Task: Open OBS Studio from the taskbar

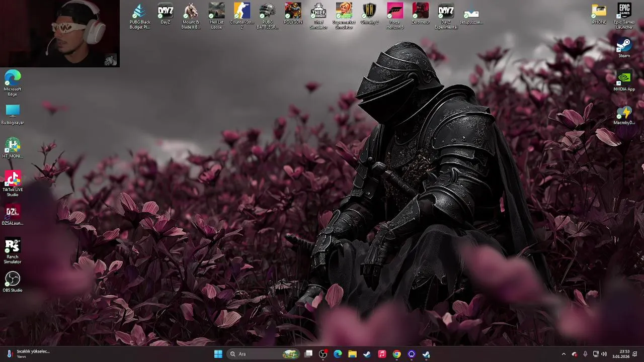Action: (x=323, y=354)
